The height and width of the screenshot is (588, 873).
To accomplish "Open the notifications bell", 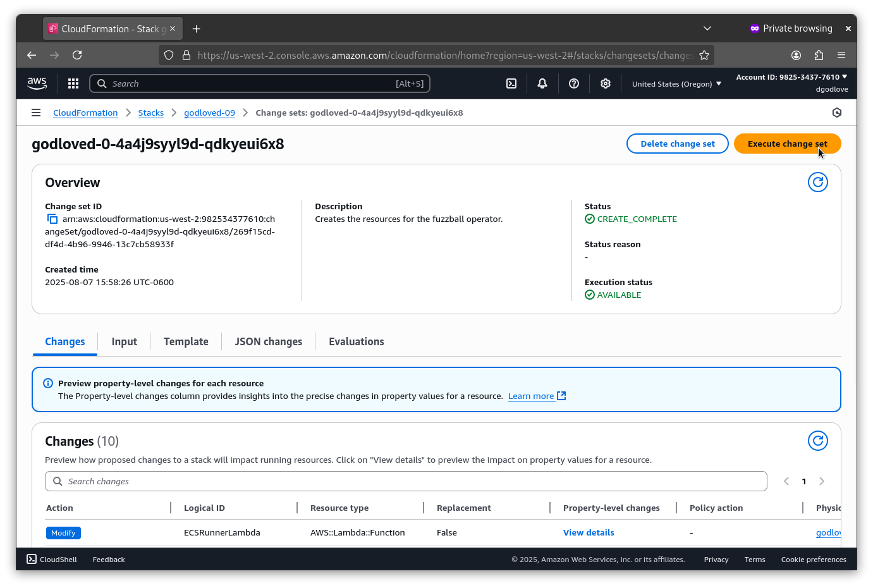I will click(x=542, y=83).
